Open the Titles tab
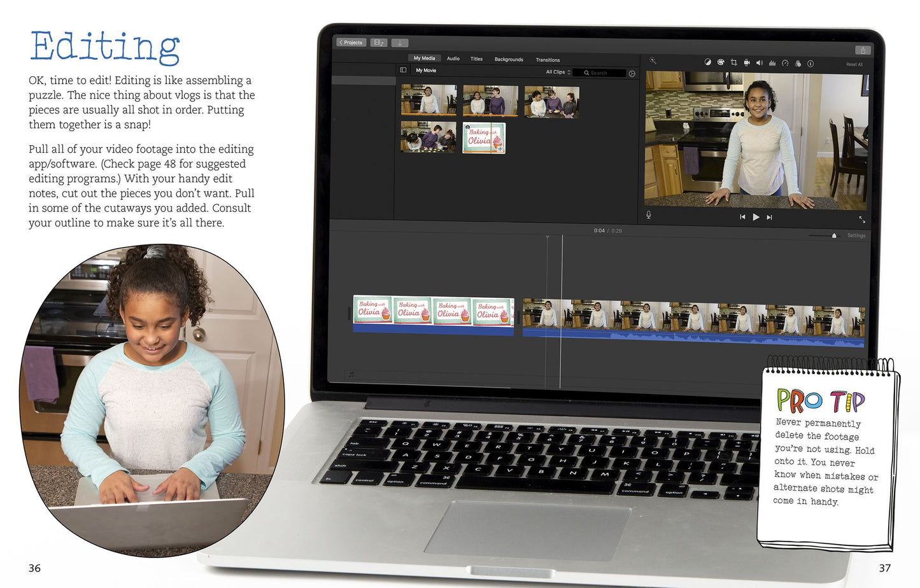This screenshot has width=920, height=588. [476, 59]
